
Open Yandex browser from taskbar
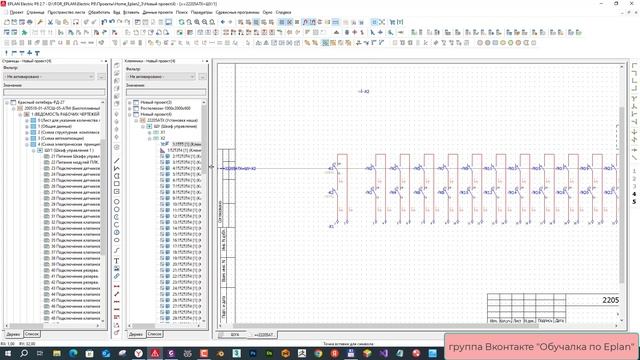[x=138, y=353]
